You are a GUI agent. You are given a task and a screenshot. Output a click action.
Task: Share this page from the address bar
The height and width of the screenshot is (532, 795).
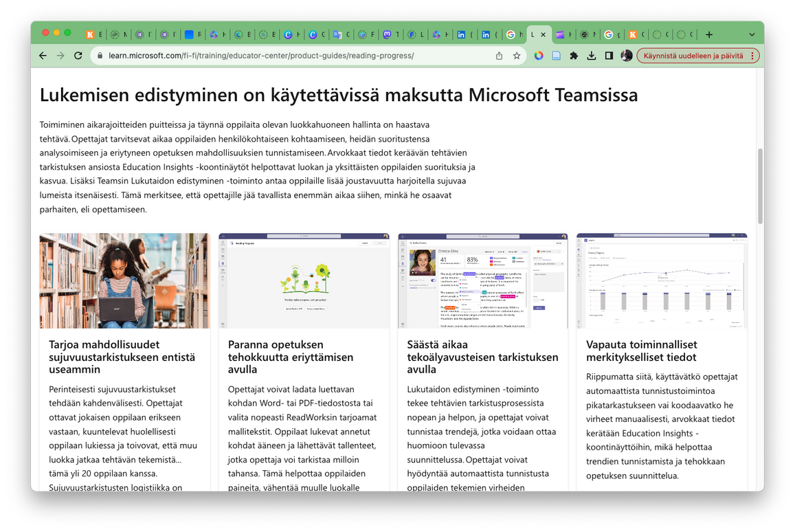pos(499,56)
